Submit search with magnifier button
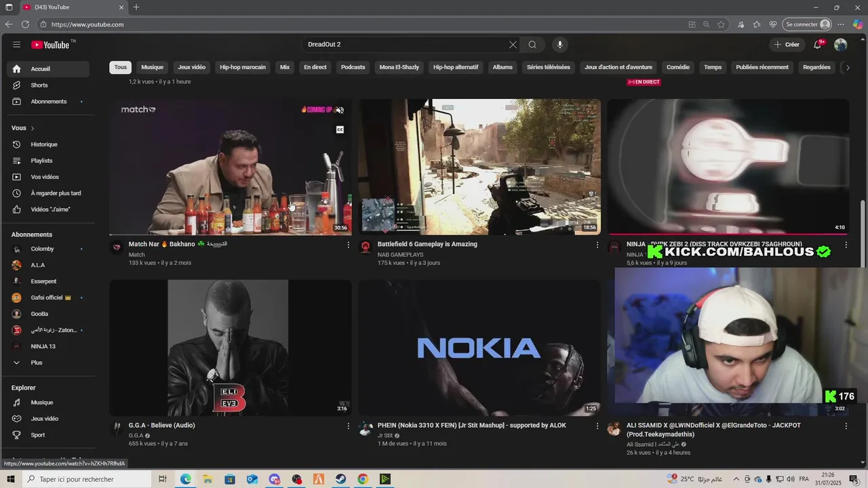 pos(532,45)
